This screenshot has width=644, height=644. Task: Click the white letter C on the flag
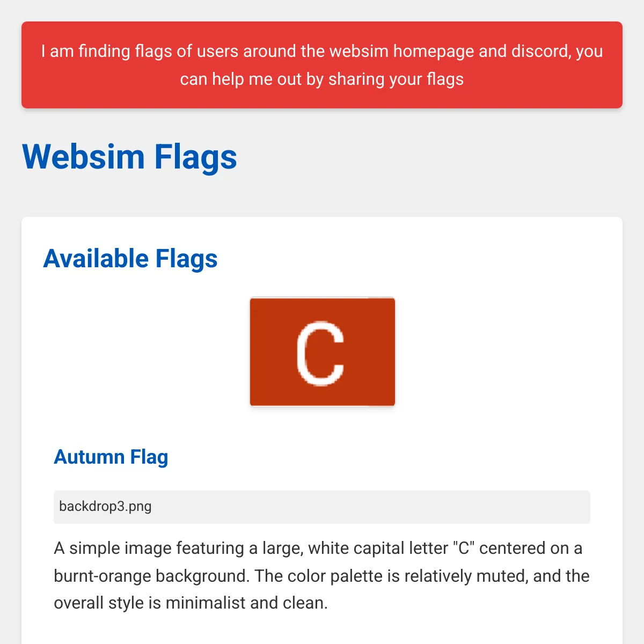click(x=320, y=353)
